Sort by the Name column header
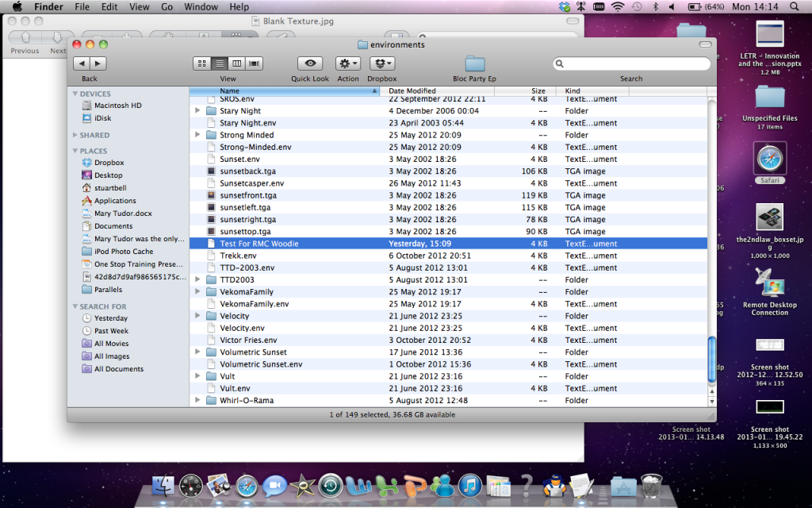The image size is (812, 508). point(285,90)
